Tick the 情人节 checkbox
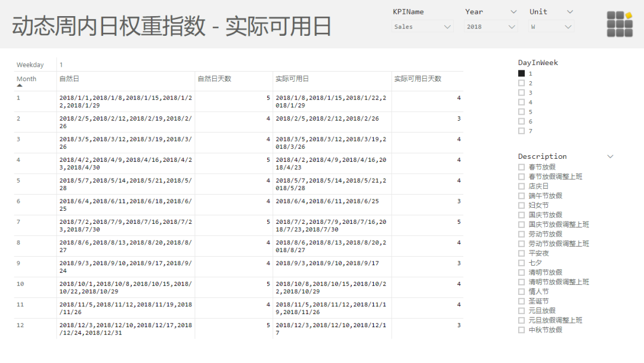Image resolution: width=644 pixels, height=363 pixels. click(x=522, y=291)
